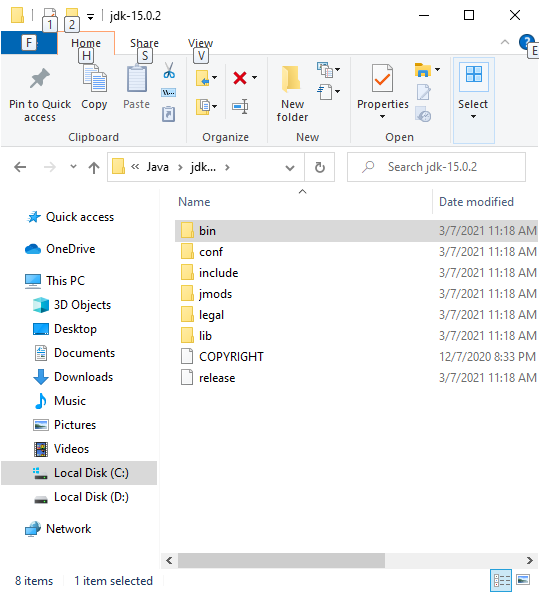Click the red Delete X icon
This screenshot has width=539, height=593.
pos(240,78)
